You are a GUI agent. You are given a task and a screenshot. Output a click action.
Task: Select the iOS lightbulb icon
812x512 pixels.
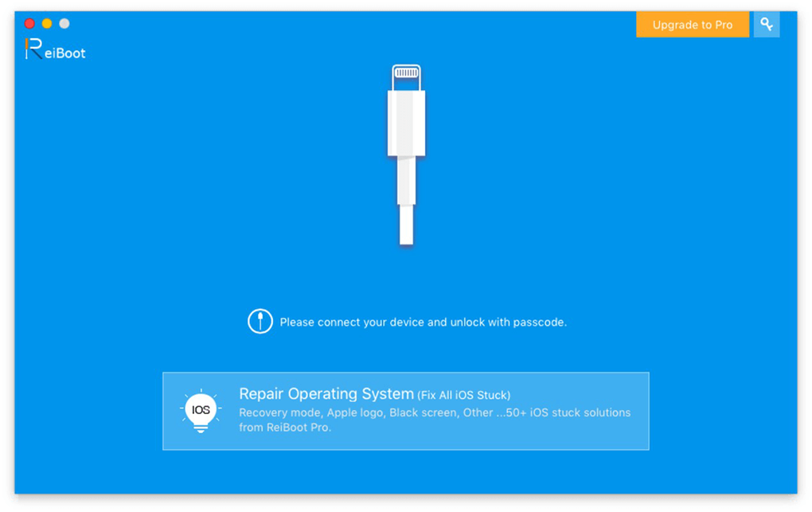(x=201, y=411)
